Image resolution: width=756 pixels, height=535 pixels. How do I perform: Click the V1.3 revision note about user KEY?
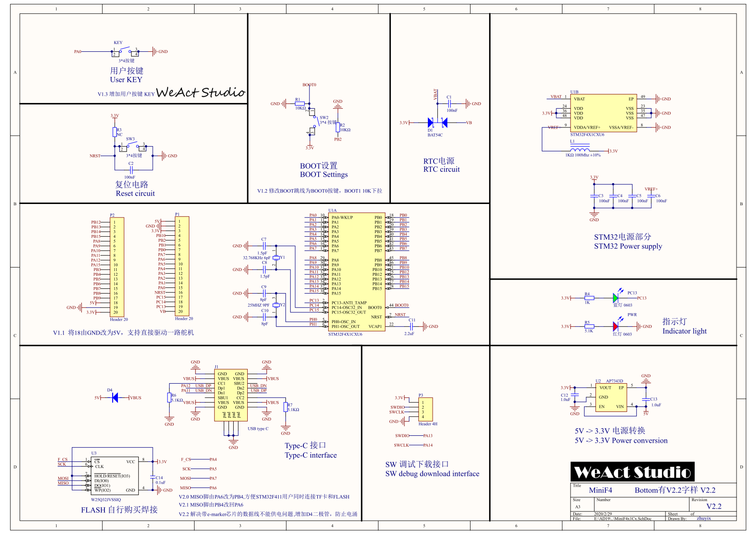[126, 94]
